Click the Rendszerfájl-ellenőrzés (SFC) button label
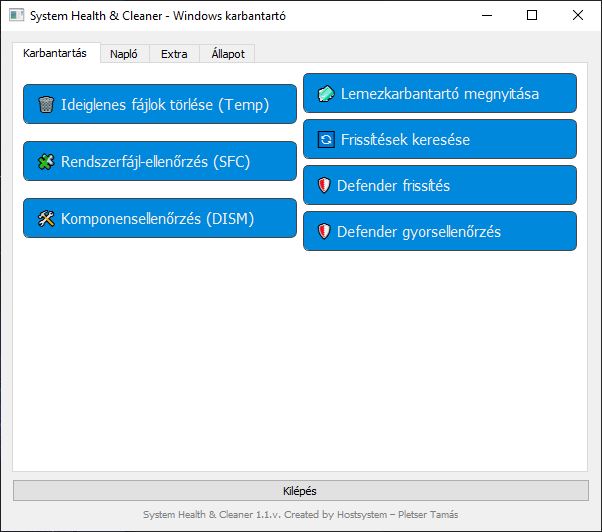Image resolution: width=602 pixels, height=532 pixels. tap(155, 162)
